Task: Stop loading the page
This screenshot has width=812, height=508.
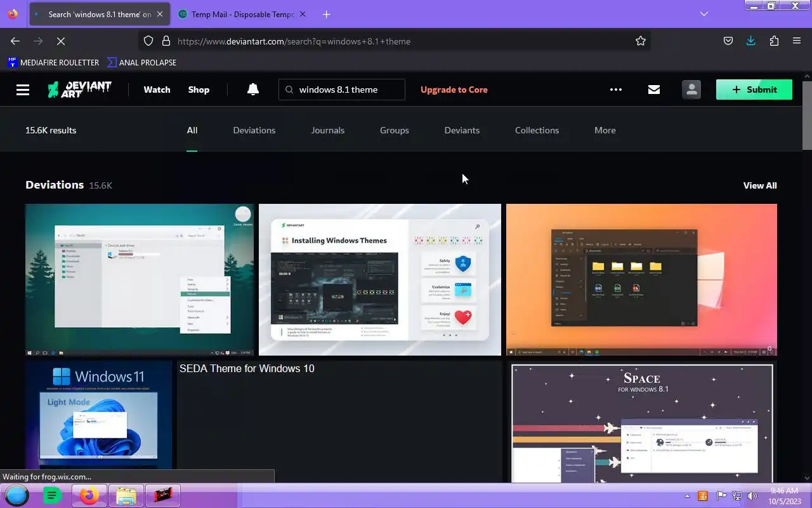Action: click(61, 41)
